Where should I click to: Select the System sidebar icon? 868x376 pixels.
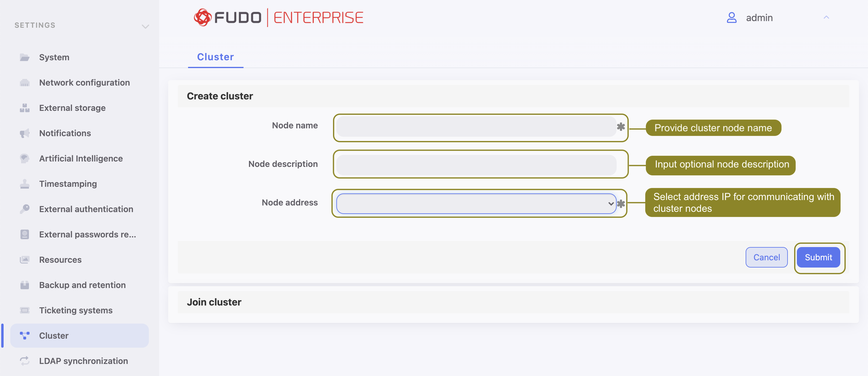pyautogui.click(x=25, y=57)
